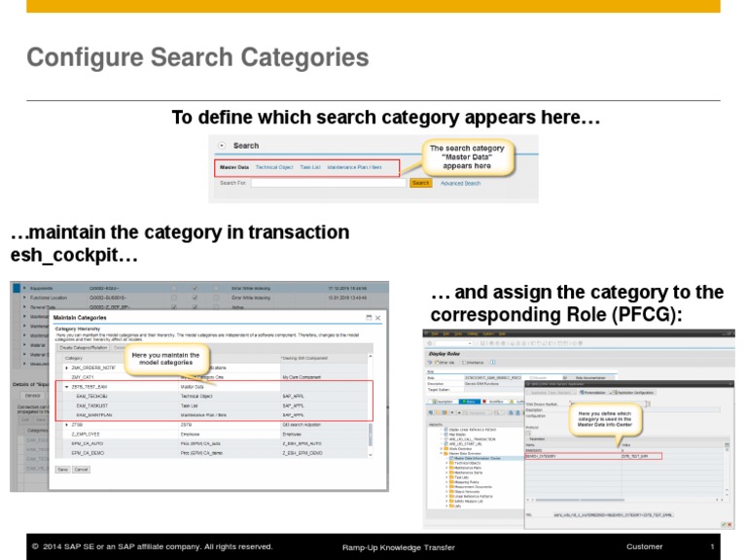Select the Z_EMPLOYEE category row

(212, 435)
